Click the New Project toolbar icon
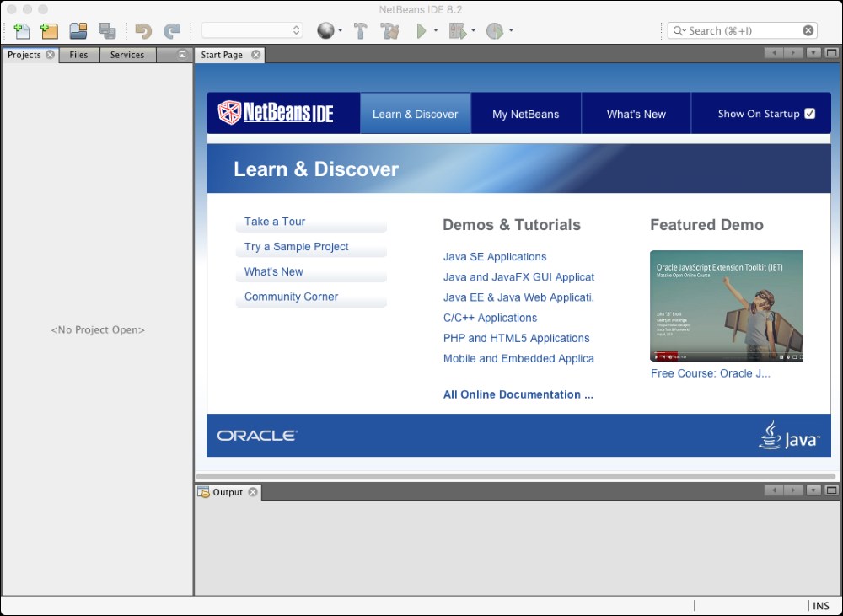This screenshot has height=616, width=843. [50, 31]
